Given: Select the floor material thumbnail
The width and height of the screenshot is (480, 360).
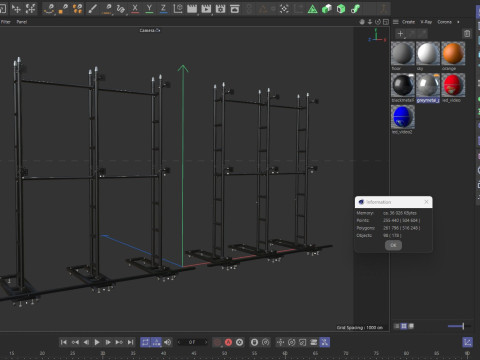Looking at the screenshot, I should [403, 53].
